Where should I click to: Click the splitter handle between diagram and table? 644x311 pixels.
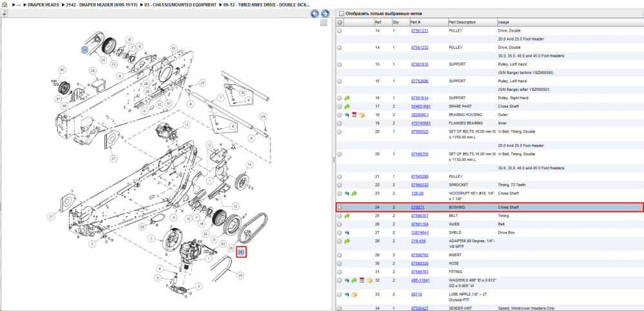point(334,160)
